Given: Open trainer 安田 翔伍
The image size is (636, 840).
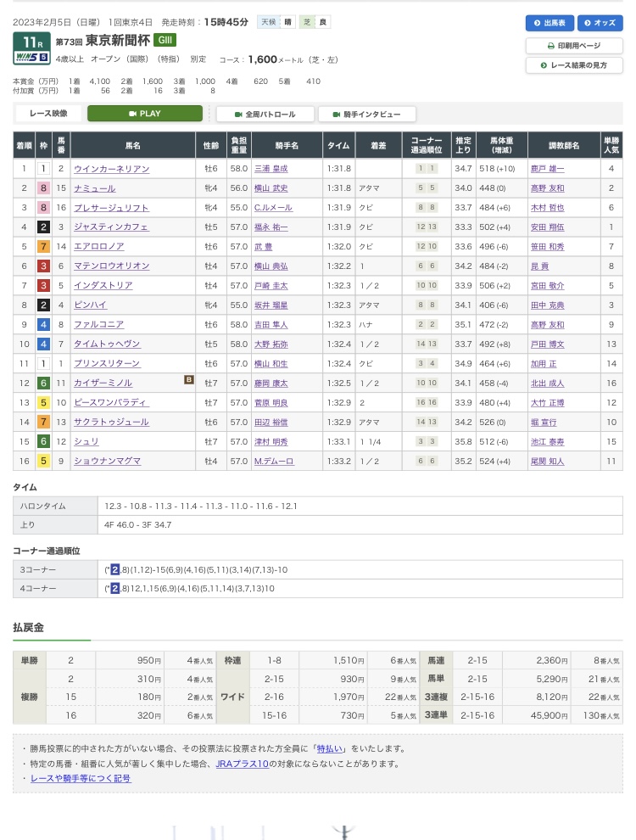Looking at the screenshot, I should point(547,227).
